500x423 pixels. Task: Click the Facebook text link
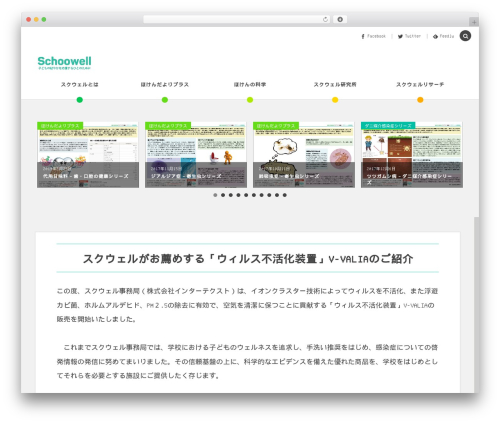point(376,36)
